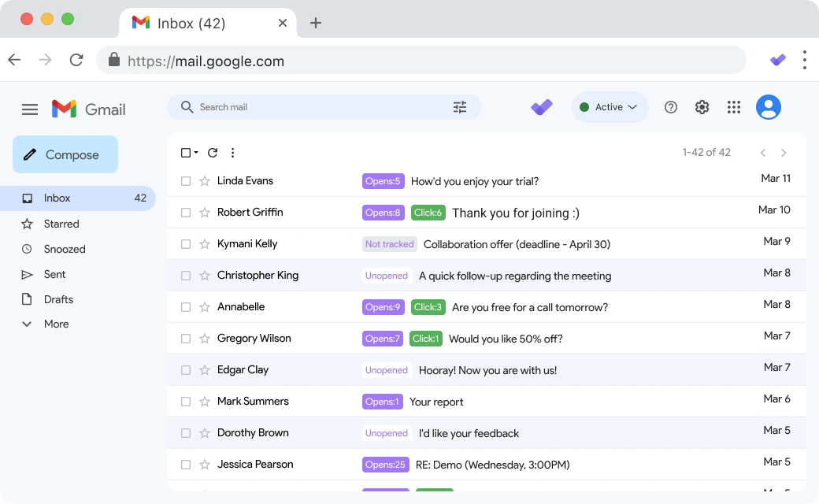Viewport: 819px width, 504px height.
Task: Open the "Are you free for a call tomorrow?" email
Action: coord(529,307)
